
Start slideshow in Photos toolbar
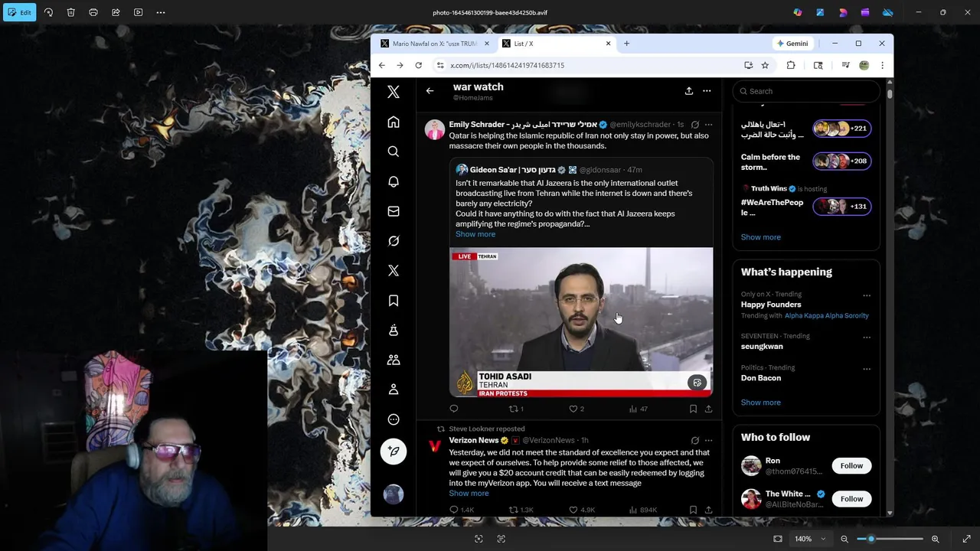tap(138, 12)
